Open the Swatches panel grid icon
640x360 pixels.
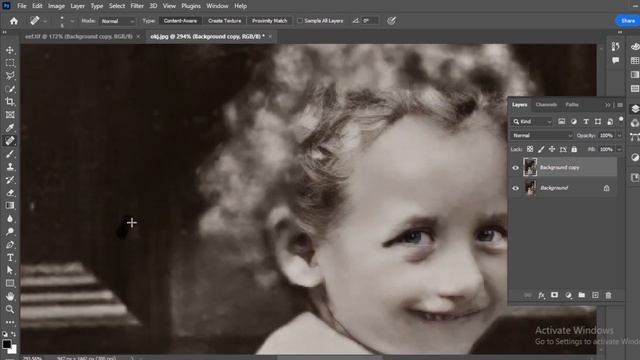pyautogui.click(x=635, y=60)
